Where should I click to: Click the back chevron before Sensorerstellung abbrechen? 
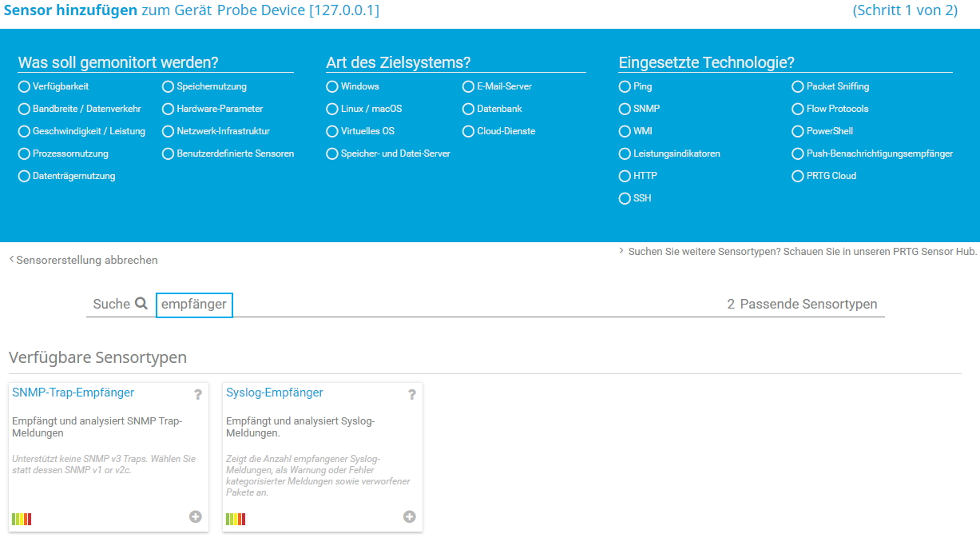tap(10, 259)
